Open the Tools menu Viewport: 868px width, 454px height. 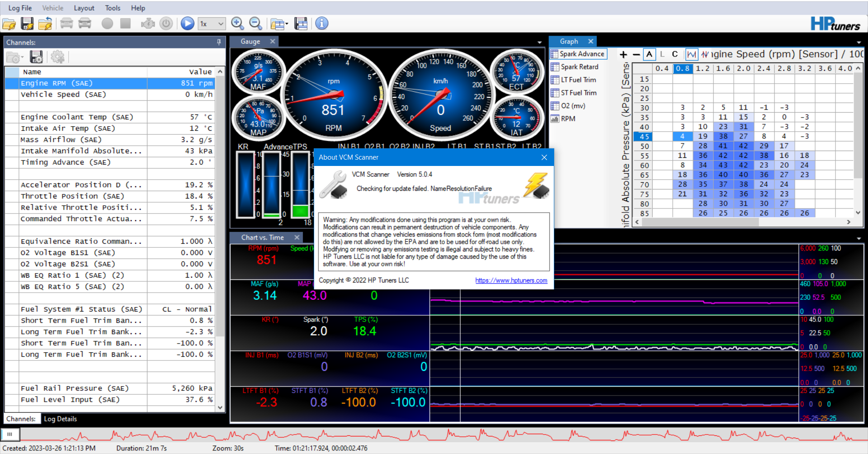point(113,8)
